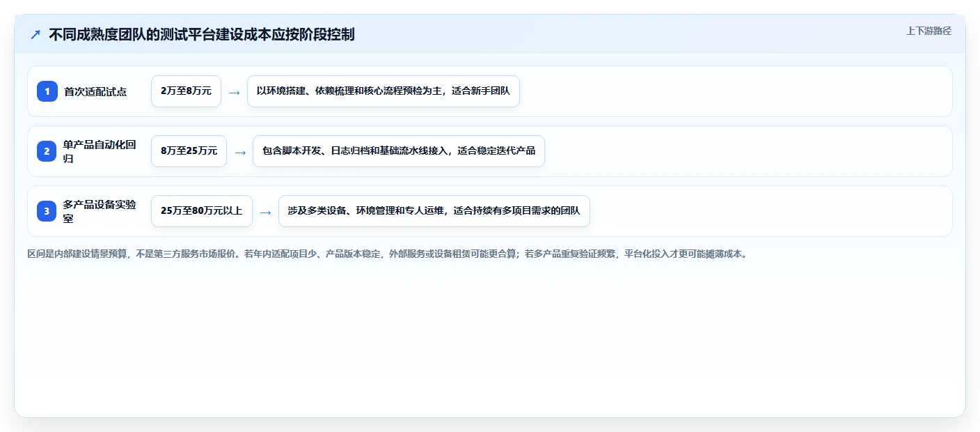Viewport: 980px width, 432px height.
Task: Click step number 3 badge
Action: tap(47, 211)
